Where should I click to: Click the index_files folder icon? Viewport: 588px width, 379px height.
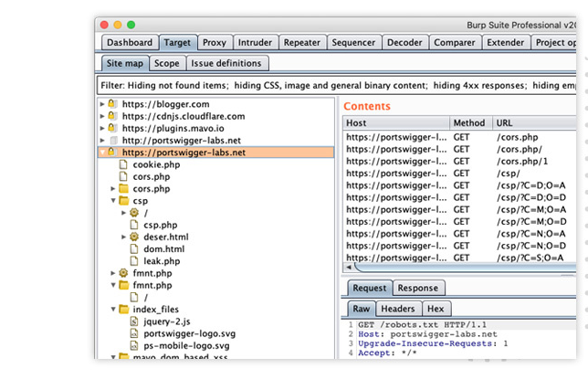pyautogui.click(x=124, y=310)
